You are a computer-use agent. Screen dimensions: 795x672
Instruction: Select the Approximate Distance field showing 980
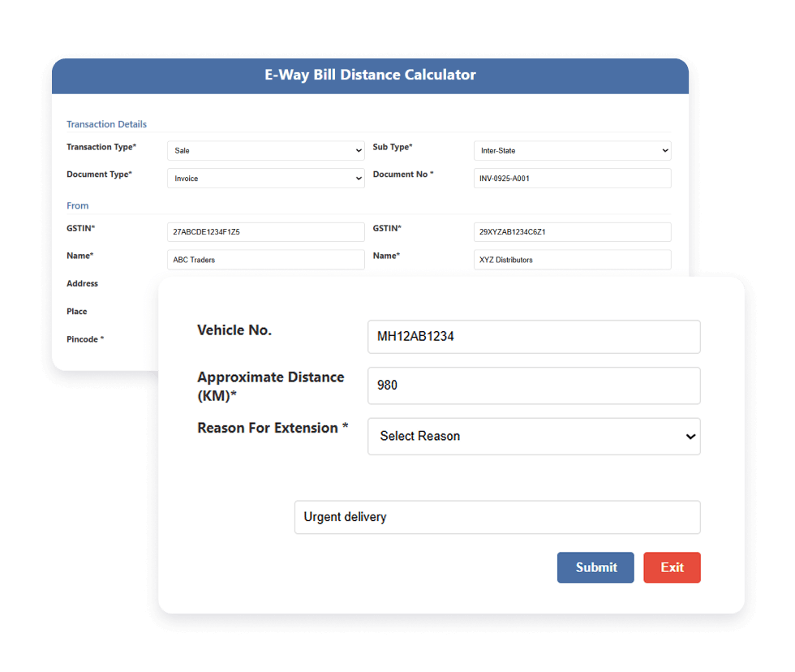pyautogui.click(x=534, y=386)
